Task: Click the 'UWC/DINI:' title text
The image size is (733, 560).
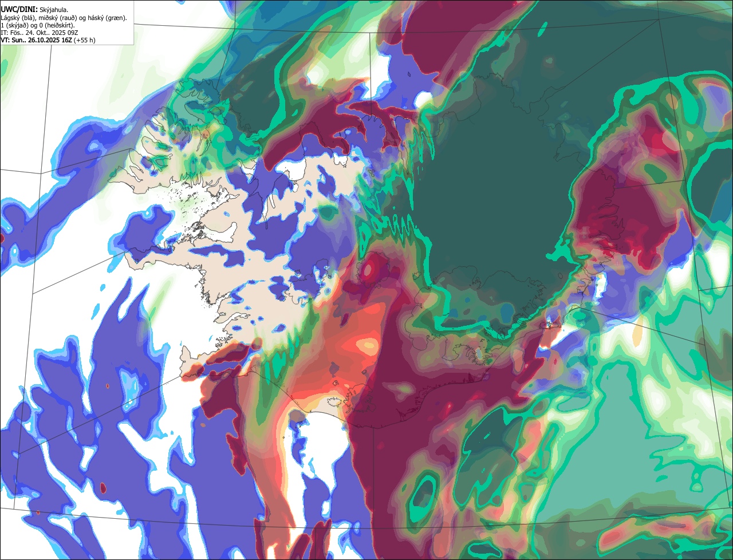Action: (19, 10)
